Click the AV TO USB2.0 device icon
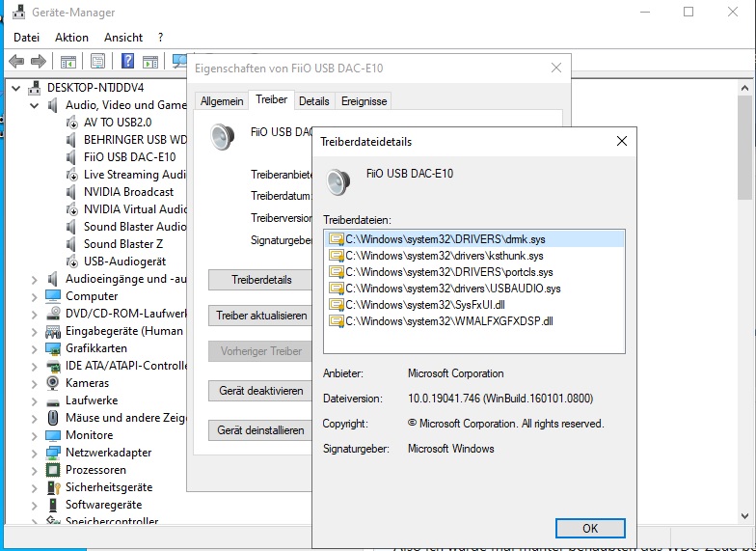Image resolution: width=756 pixels, height=551 pixels. [71, 123]
